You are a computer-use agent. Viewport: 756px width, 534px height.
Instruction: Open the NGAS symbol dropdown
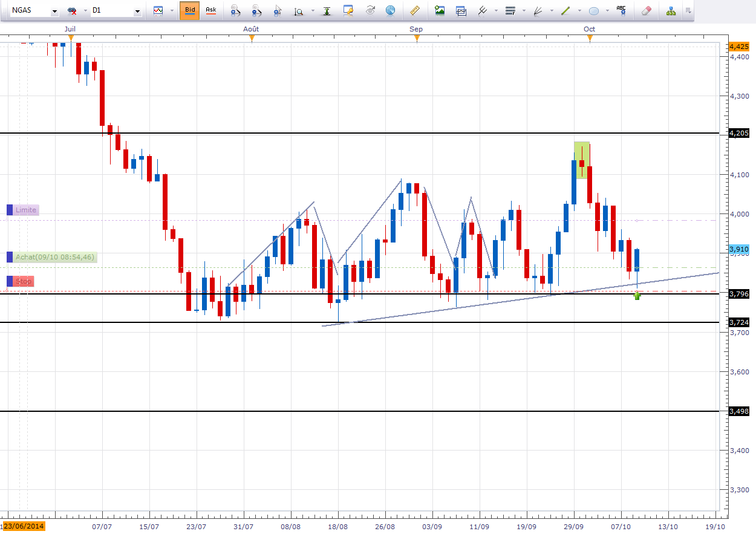click(55, 11)
